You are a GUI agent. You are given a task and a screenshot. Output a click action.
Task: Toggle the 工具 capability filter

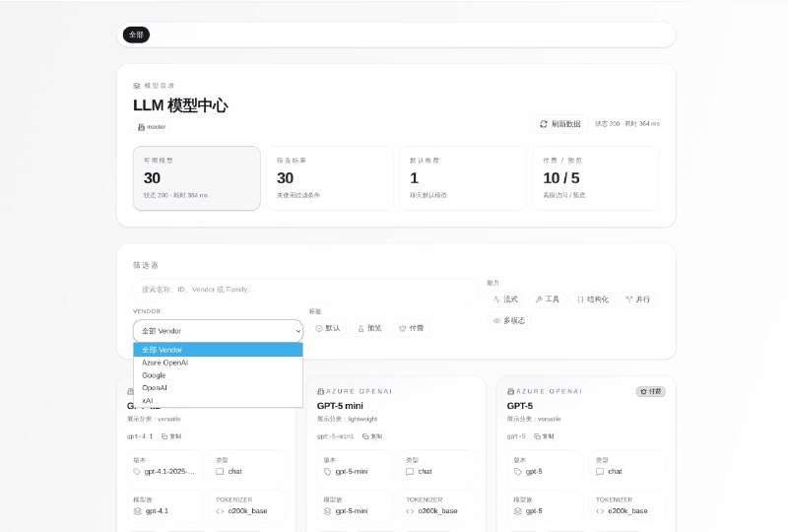coord(547,299)
